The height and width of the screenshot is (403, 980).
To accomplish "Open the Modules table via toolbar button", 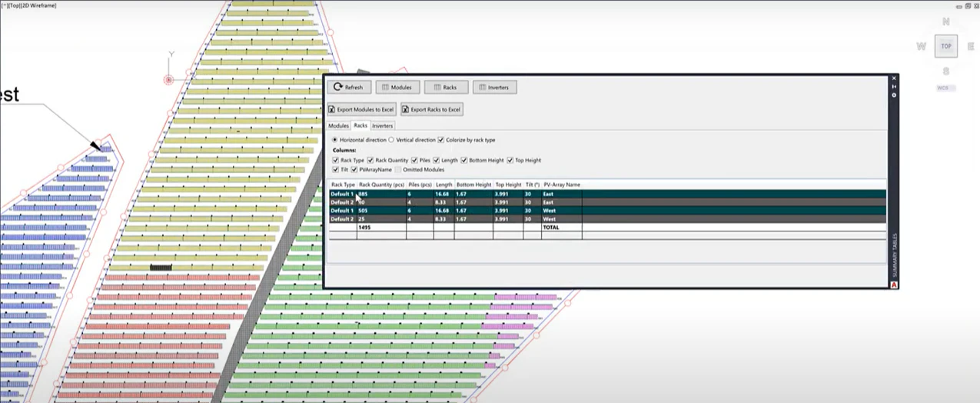I will click(x=397, y=87).
